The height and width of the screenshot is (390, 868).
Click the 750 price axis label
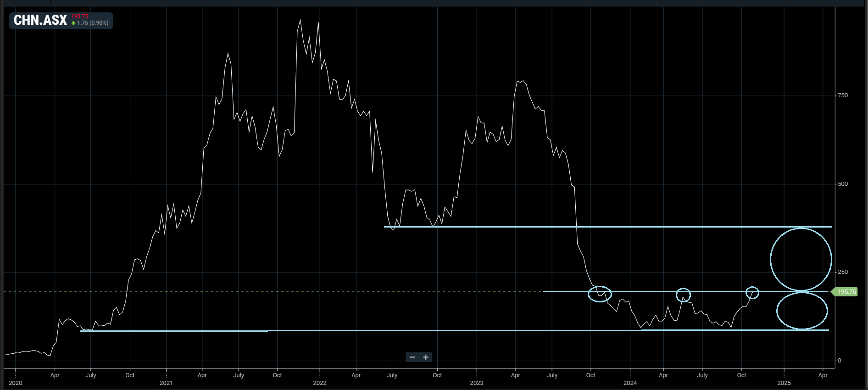(843, 95)
